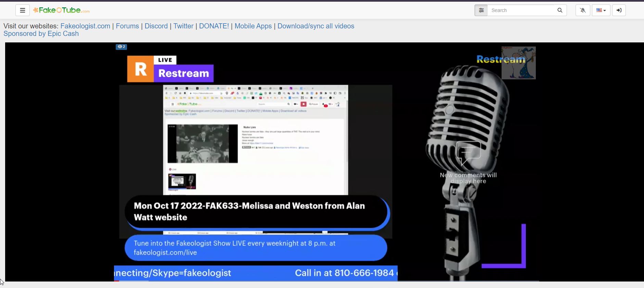Screen dimensions: 644x288
Task: Seek on the video progress bar
Action: [x=327, y=281]
